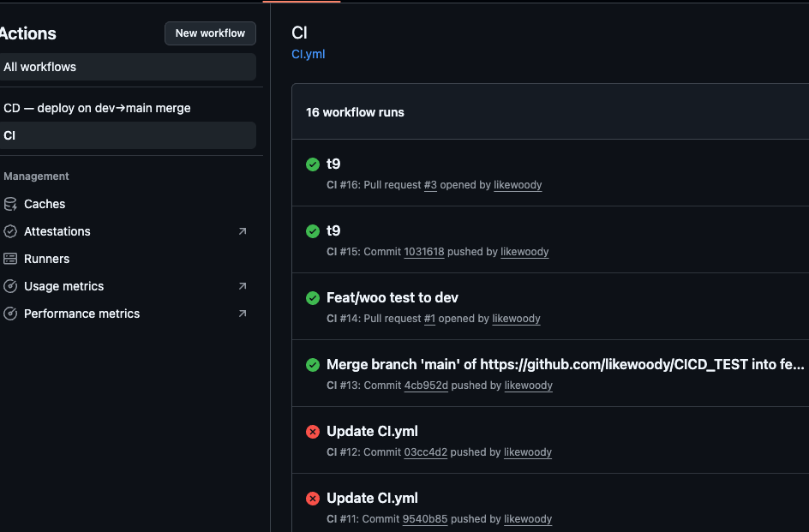This screenshot has height=532, width=809.
Task: Click the Performance metrics gauge icon
Action: coord(10,314)
